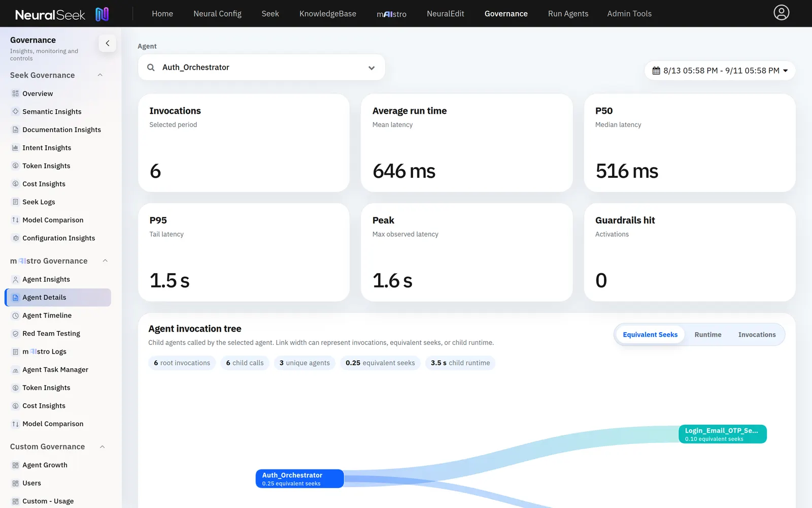The image size is (812, 508).
Task: Click the Agent Insights person icon
Action: point(15,279)
